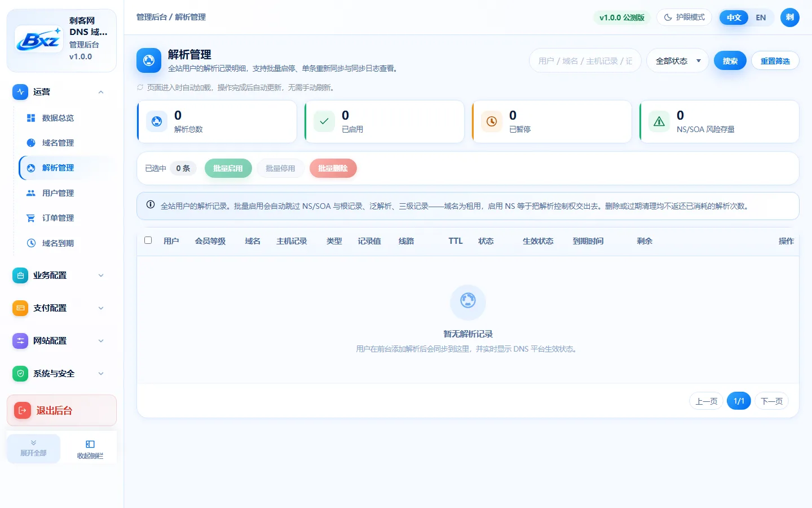Click the user avatar 刺 in top bar
Image resolution: width=812 pixels, height=508 pixels.
(x=789, y=17)
